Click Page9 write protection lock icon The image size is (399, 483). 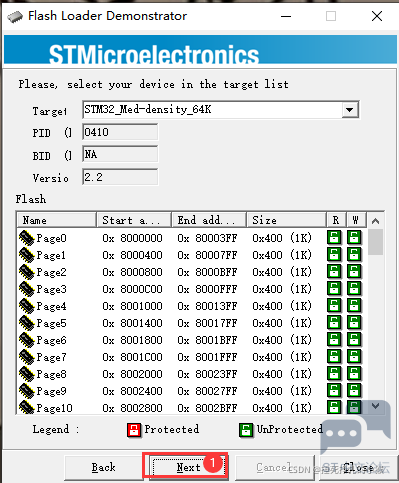[354, 391]
